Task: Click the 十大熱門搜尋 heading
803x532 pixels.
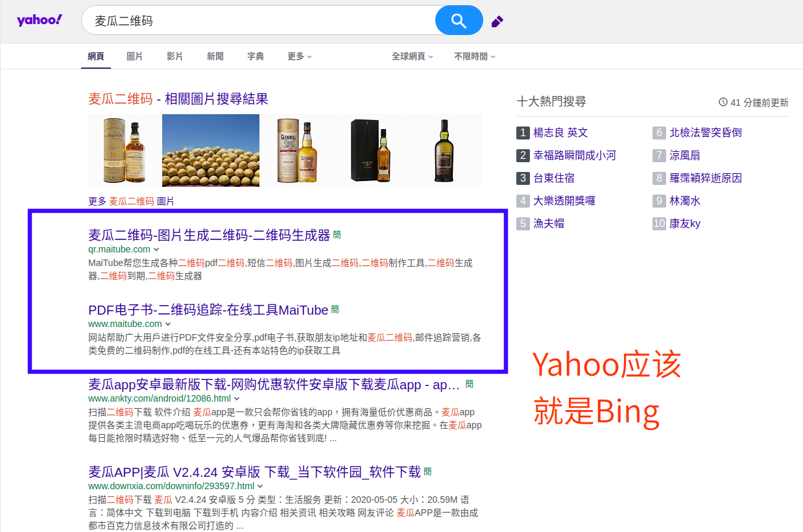Action: [x=551, y=102]
